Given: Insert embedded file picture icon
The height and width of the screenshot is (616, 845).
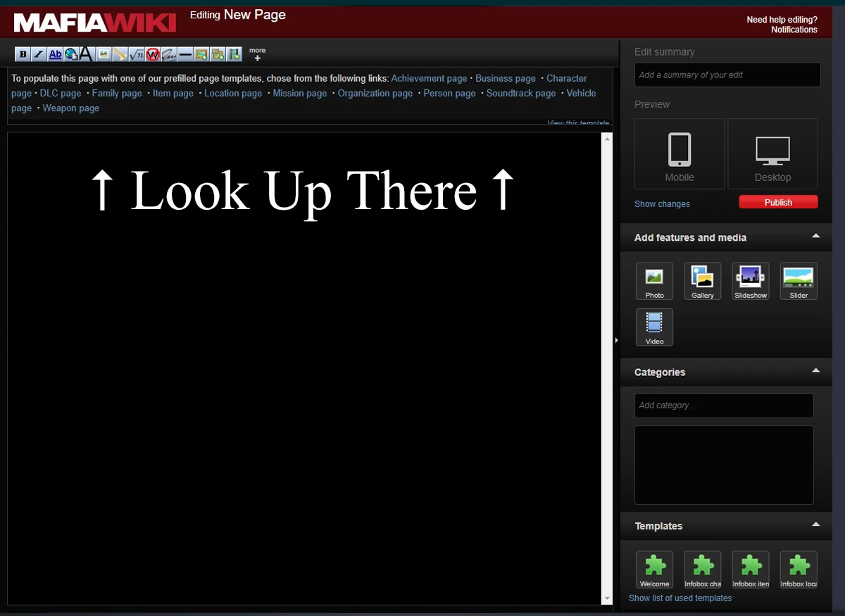Looking at the screenshot, I should pyautogui.click(x=104, y=54).
